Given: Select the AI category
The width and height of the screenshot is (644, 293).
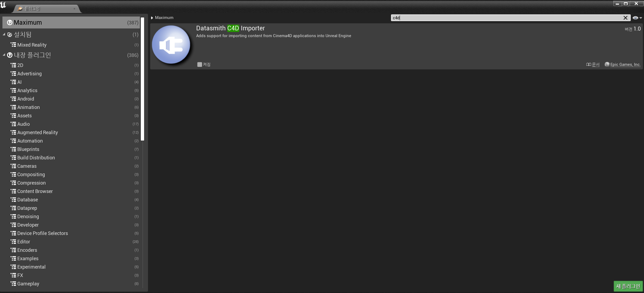Looking at the screenshot, I should click(71, 82).
